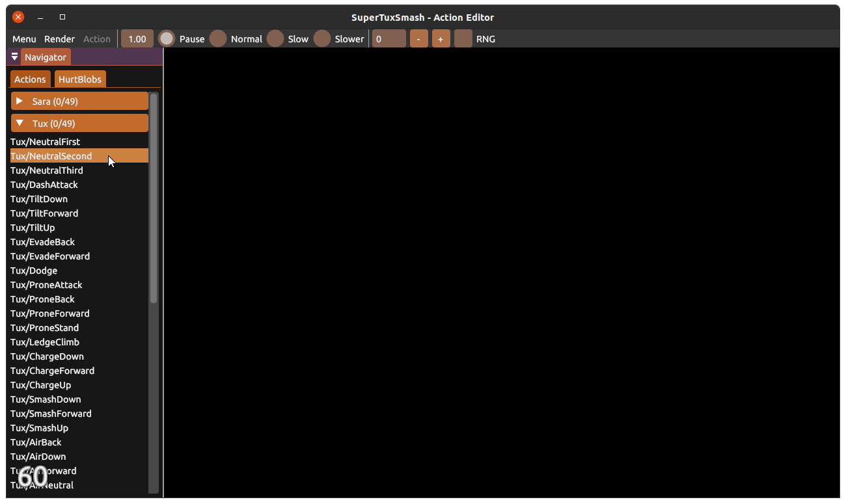Select the Slower playback speed
Viewport: 846px width, 504px height.
click(x=322, y=38)
